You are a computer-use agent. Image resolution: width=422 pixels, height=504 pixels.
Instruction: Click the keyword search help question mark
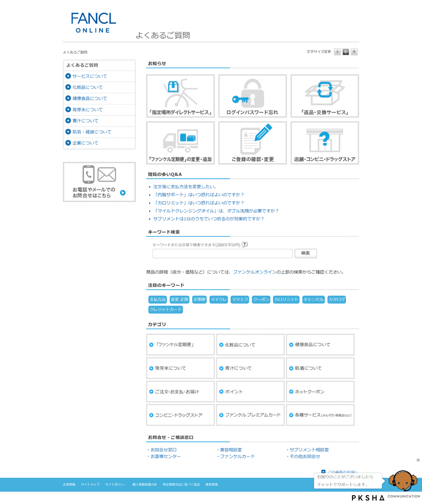[245, 245]
